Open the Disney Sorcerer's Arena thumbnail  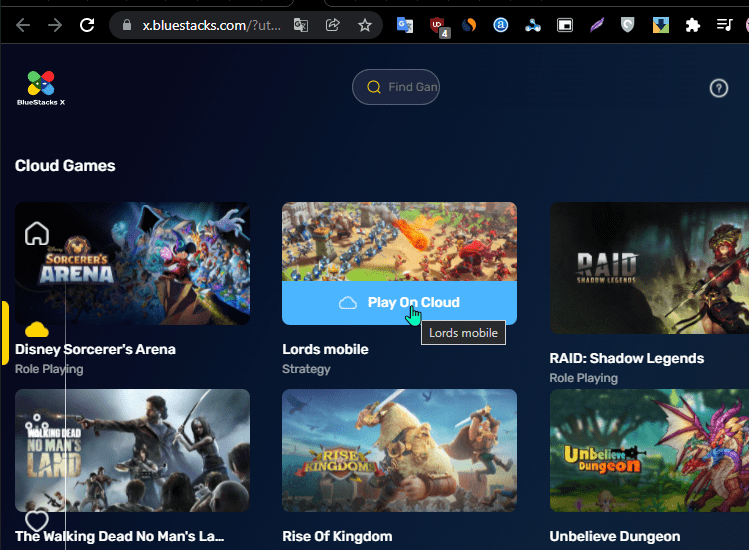tap(132, 263)
